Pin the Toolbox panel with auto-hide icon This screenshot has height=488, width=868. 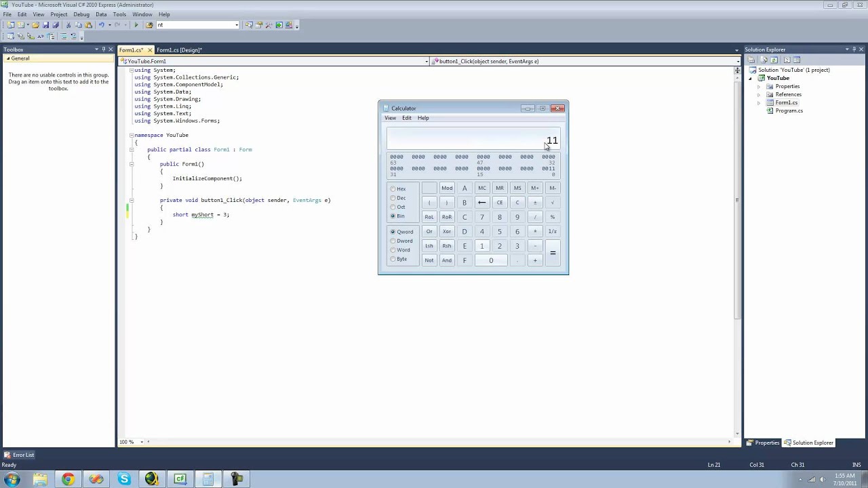pos(103,49)
